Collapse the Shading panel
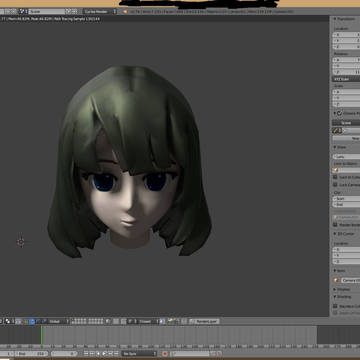 point(335,296)
